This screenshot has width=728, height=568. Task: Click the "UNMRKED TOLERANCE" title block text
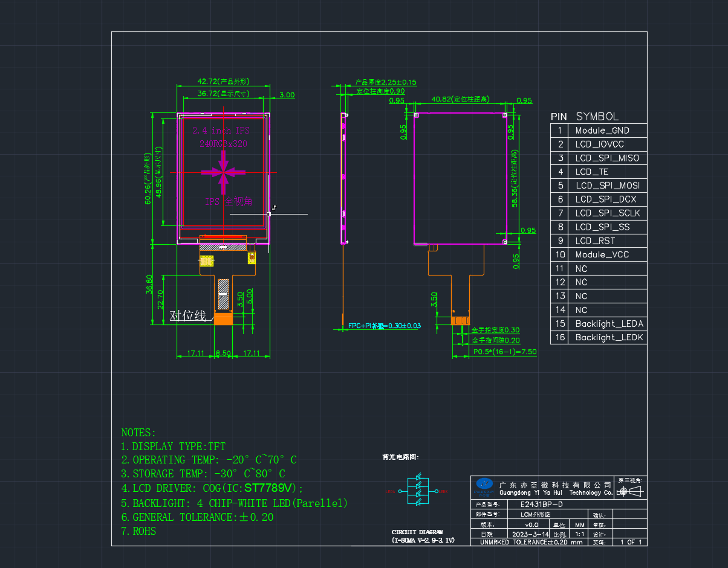click(x=531, y=542)
